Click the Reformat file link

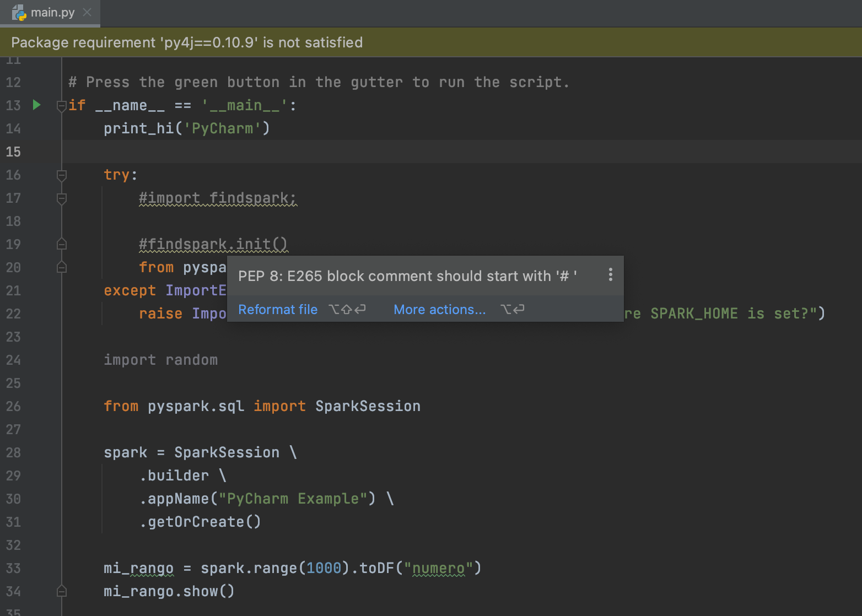tap(278, 310)
